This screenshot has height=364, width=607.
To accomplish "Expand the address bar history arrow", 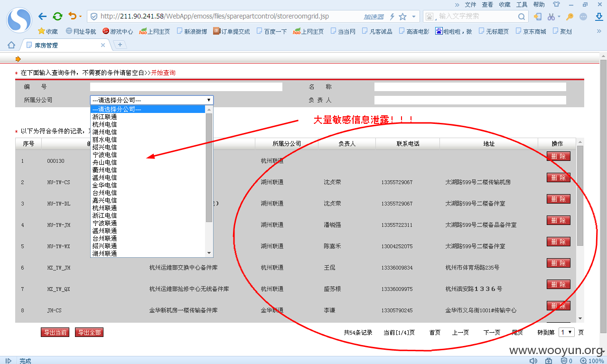I will (x=414, y=17).
